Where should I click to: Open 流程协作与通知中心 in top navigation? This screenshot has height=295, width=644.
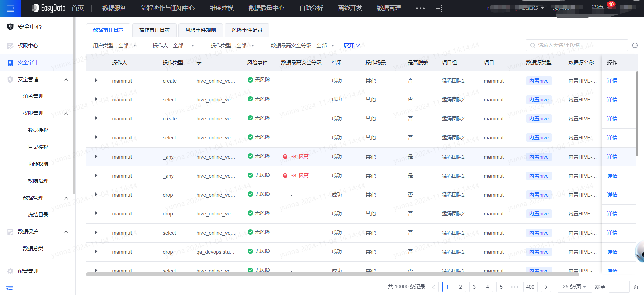pos(168,8)
